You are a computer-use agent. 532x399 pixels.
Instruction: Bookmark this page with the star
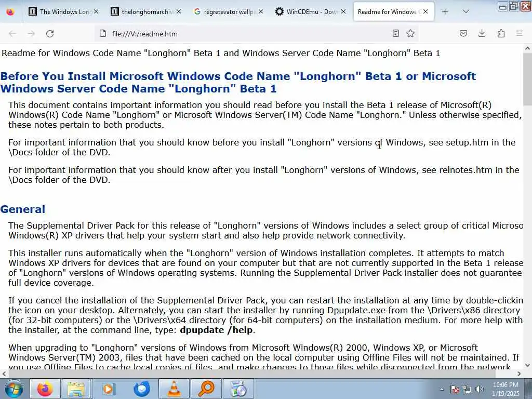[410, 33]
